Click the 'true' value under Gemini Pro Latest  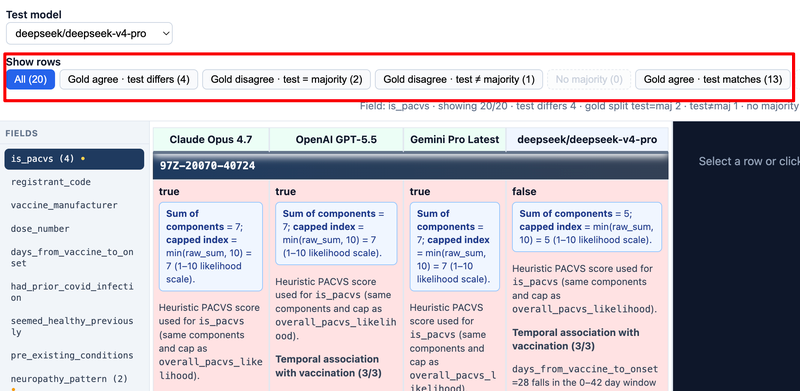point(420,192)
